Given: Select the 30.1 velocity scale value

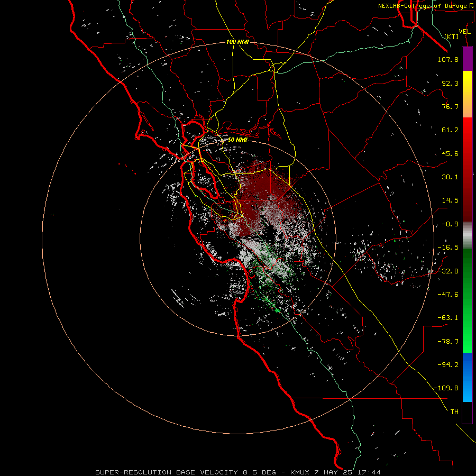Looking at the screenshot, I should pos(450,177).
